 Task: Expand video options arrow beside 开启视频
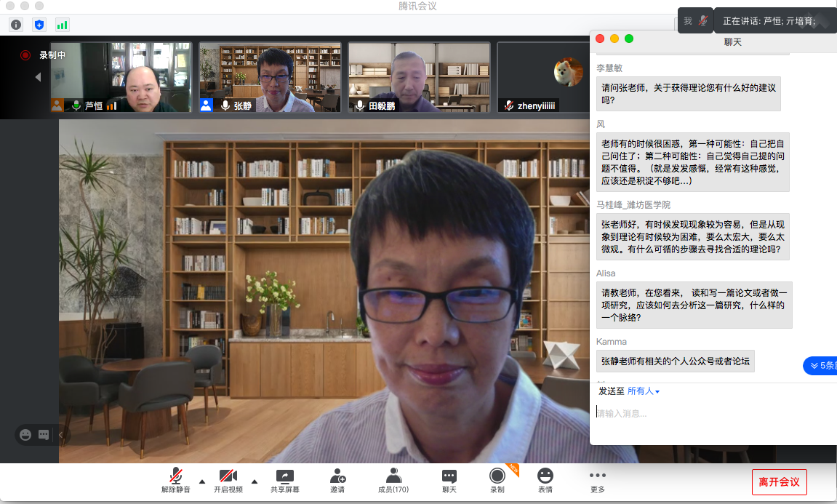[x=255, y=481]
